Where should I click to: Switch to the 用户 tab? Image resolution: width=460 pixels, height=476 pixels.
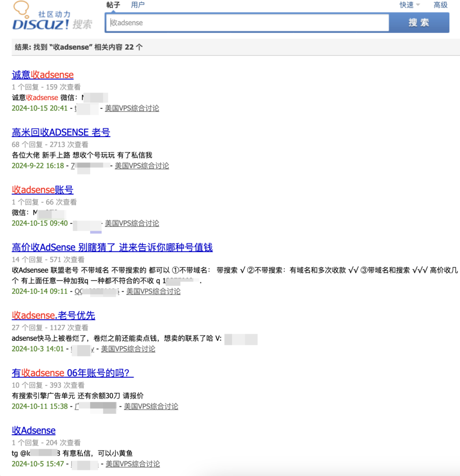pyautogui.click(x=138, y=5)
